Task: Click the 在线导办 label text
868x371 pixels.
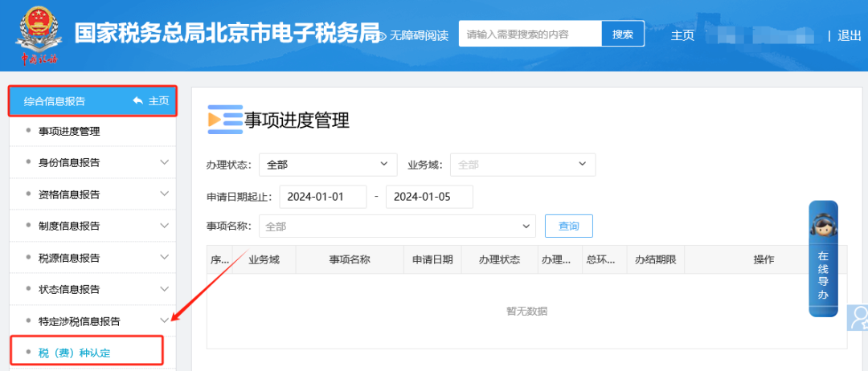Action: click(x=823, y=275)
